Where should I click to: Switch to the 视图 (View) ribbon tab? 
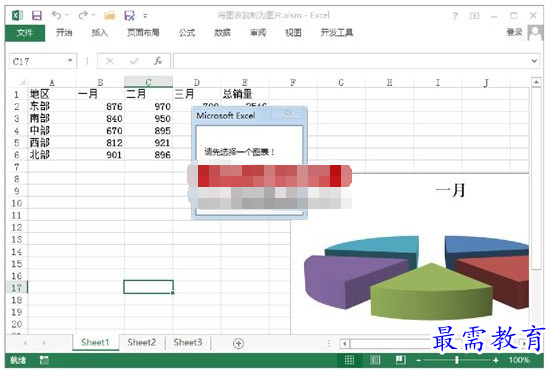tap(293, 33)
